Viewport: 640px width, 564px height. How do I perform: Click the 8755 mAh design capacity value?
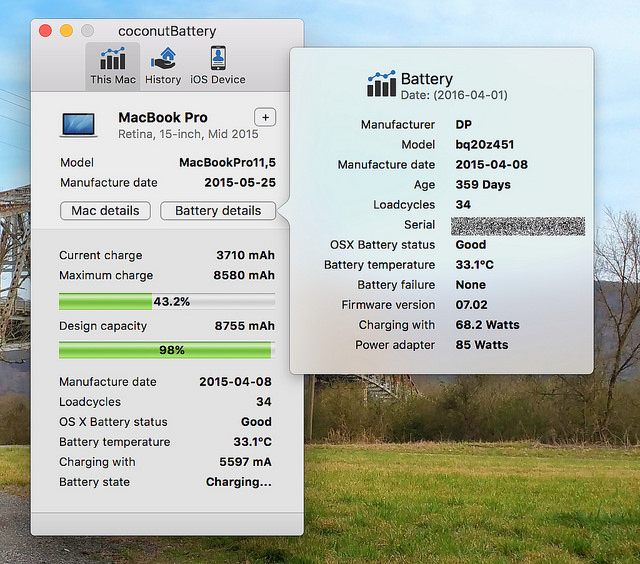click(x=244, y=326)
